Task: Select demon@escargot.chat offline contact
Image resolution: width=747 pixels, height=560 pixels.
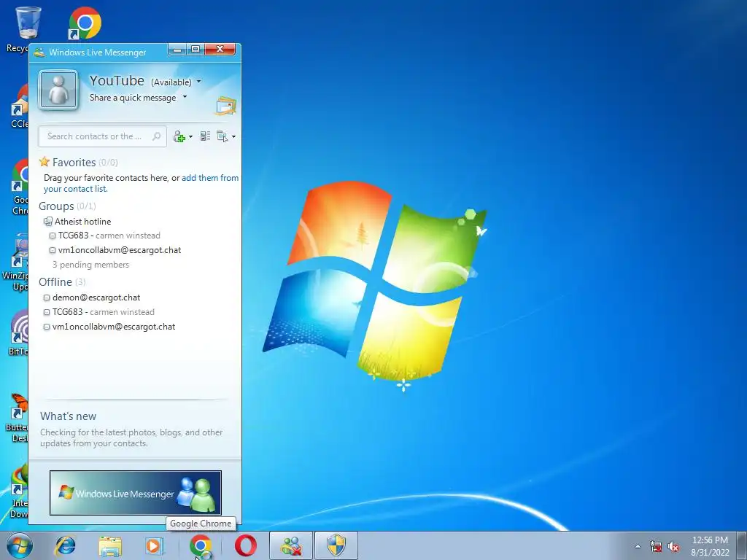Action: tap(91, 297)
